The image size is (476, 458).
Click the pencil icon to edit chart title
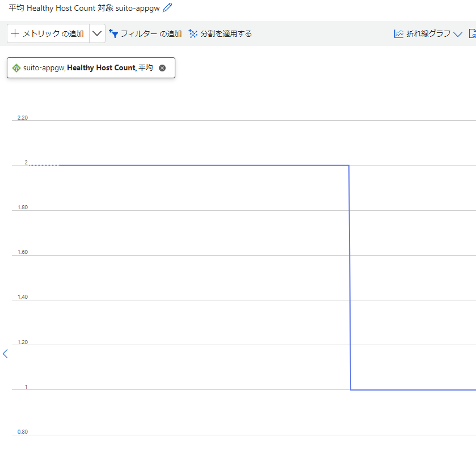click(x=167, y=8)
